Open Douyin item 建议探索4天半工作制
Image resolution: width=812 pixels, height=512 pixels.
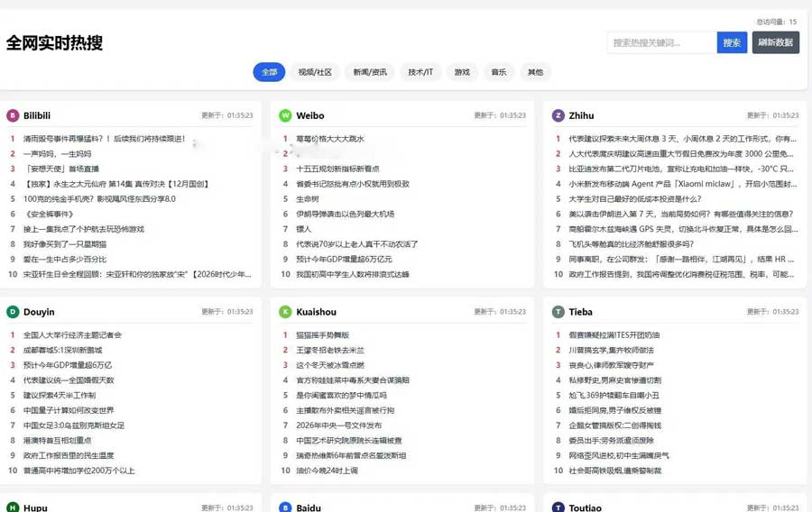[x=60, y=395]
